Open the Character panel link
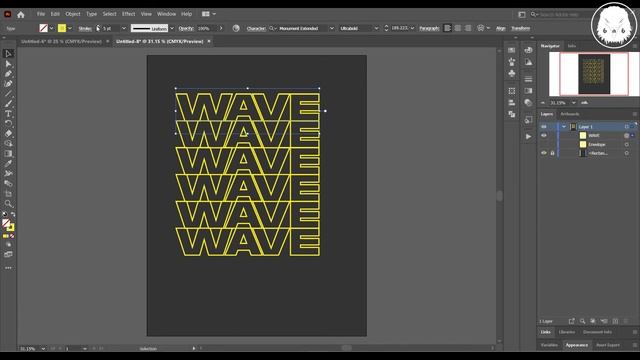640x360 pixels. (256, 28)
